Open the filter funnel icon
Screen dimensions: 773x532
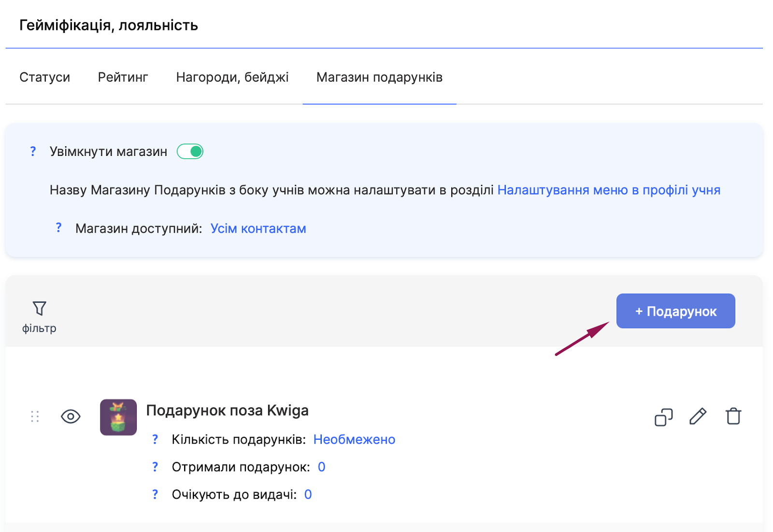pyautogui.click(x=39, y=309)
